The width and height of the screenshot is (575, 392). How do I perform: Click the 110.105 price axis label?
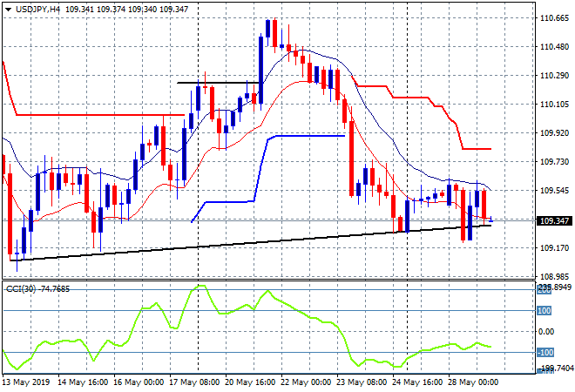point(554,105)
